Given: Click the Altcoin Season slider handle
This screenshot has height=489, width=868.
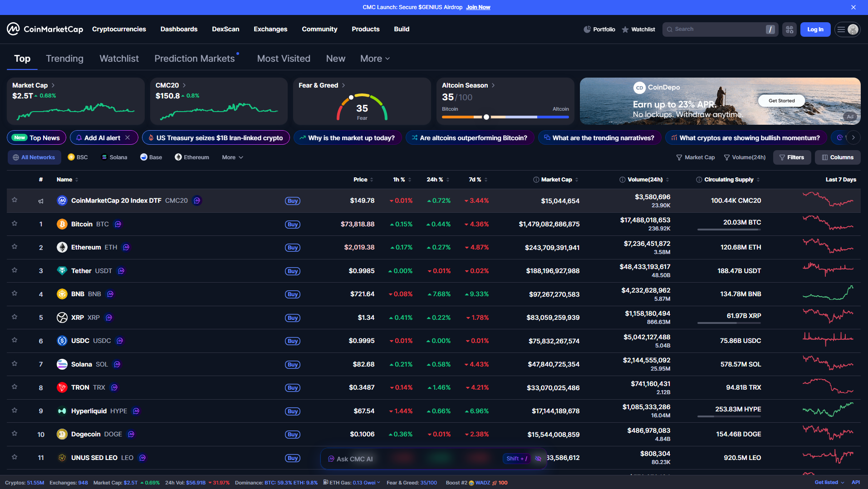Looking at the screenshot, I should (486, 117).
